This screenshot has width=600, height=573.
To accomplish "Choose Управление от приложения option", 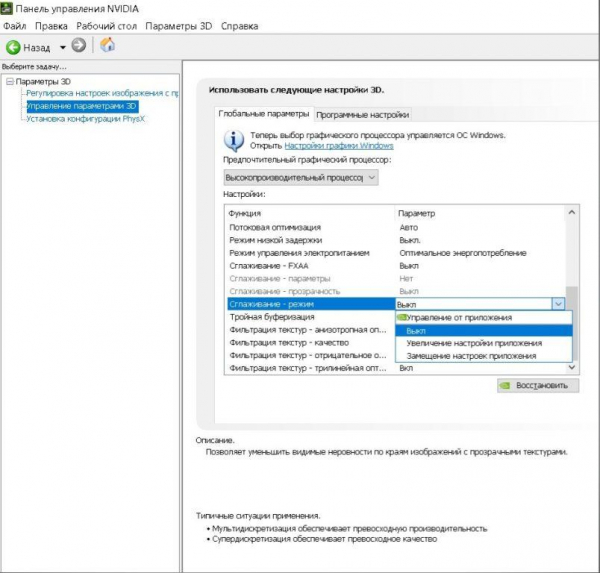I will coord(484,317).
